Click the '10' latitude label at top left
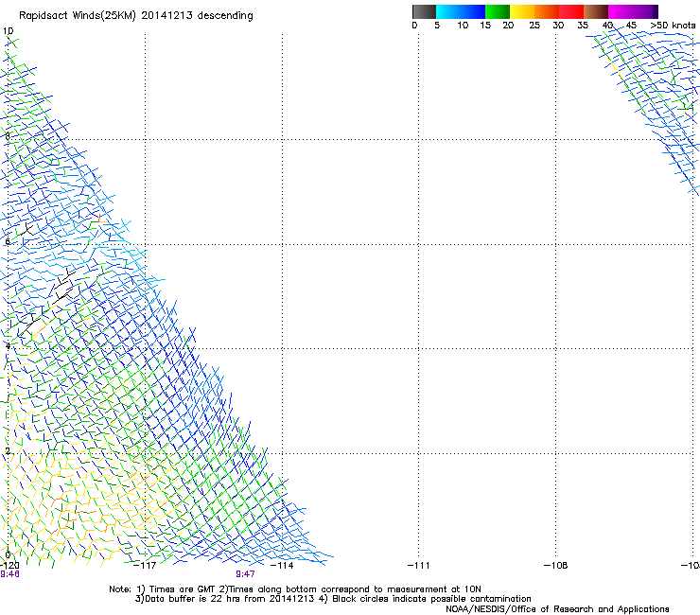 (x=8, y=31)
